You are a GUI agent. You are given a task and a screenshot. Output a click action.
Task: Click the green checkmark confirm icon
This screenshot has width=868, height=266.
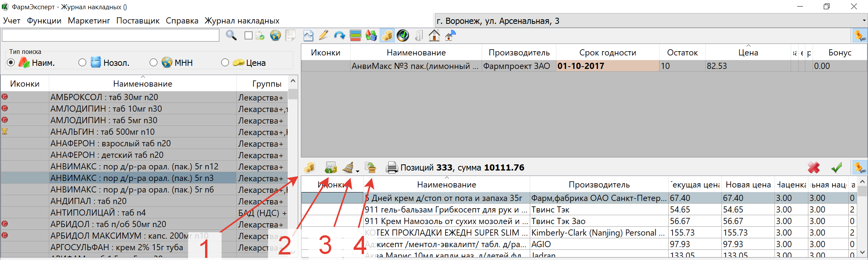836,167
